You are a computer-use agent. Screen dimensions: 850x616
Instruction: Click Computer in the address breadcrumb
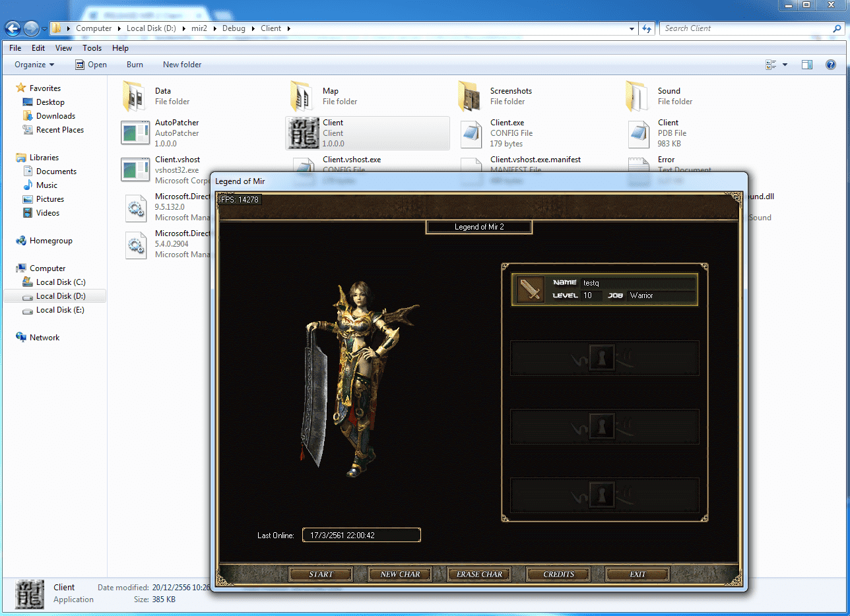[94, 28]
